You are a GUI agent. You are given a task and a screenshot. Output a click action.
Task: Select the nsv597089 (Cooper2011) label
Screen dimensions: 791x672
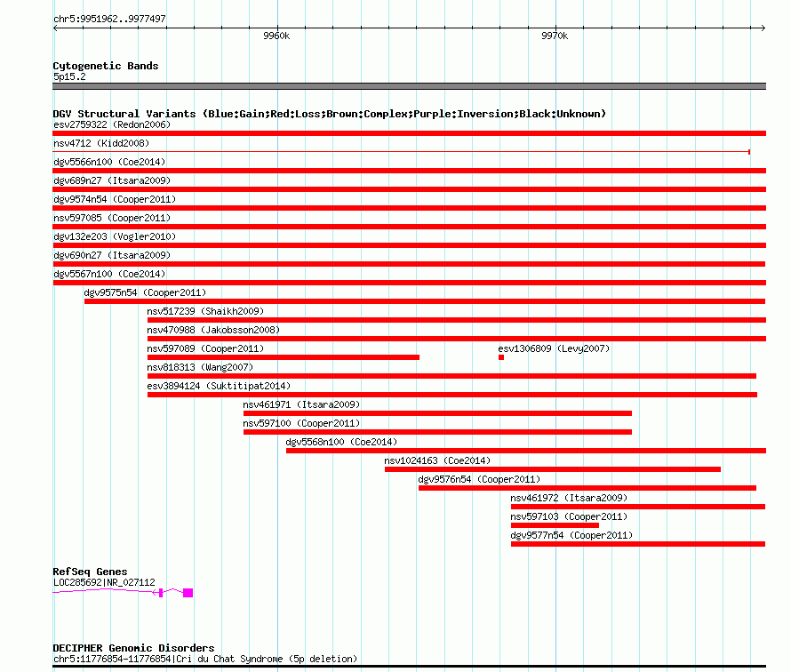coord(205,348)
